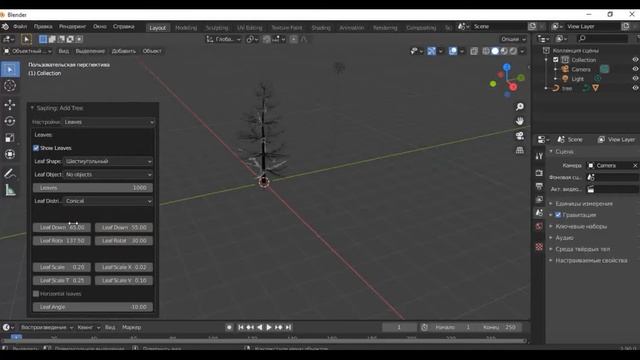Screen dimensions: 640x360
Task: Click the current frame number field
Action: point(399,327)
